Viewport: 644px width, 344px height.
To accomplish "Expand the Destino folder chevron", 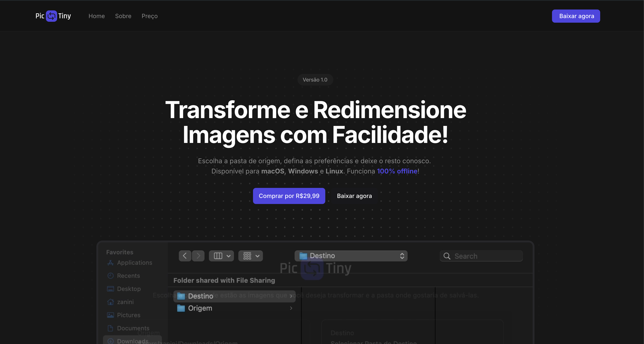I will click(291, 296).
